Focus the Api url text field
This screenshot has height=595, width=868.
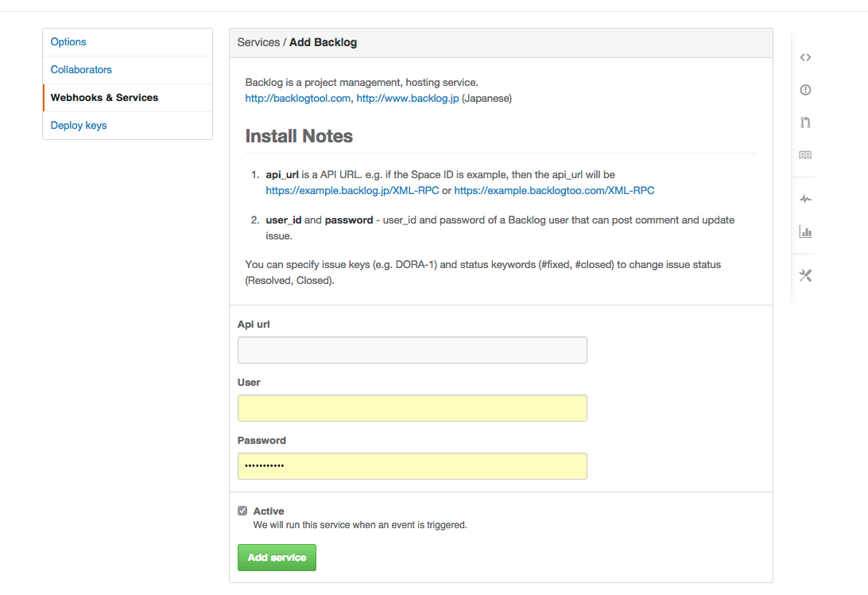tap(412, 350)
